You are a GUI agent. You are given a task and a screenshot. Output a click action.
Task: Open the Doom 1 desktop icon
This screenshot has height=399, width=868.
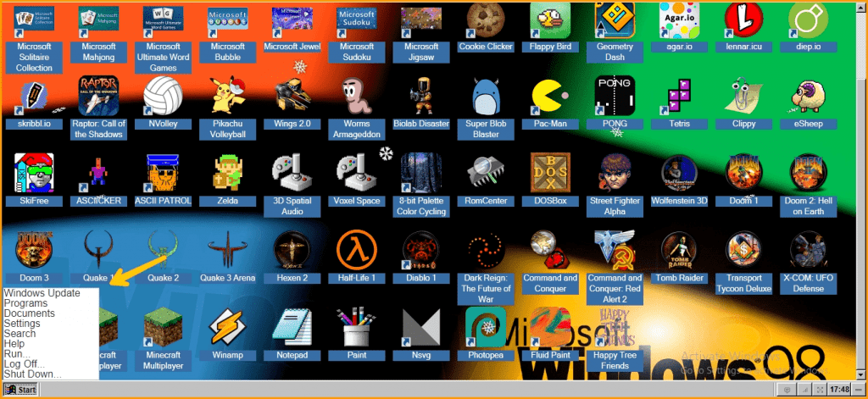pyautogui.click(x=744, y=173)
